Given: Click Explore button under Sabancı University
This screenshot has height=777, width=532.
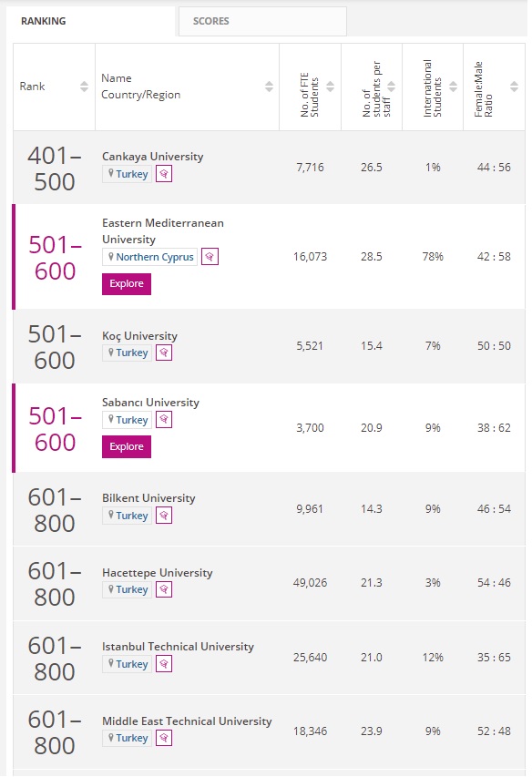Looking at the screenshot, I should [127, 447].
